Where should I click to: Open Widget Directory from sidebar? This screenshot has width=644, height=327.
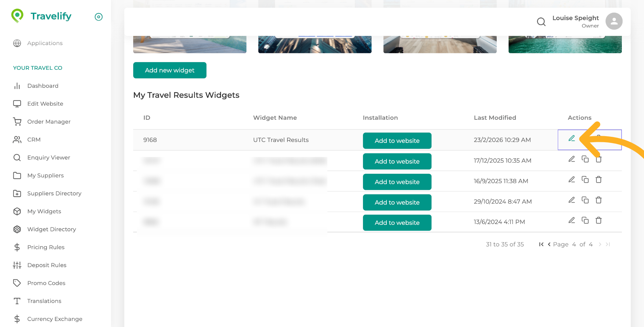(51, 229)
